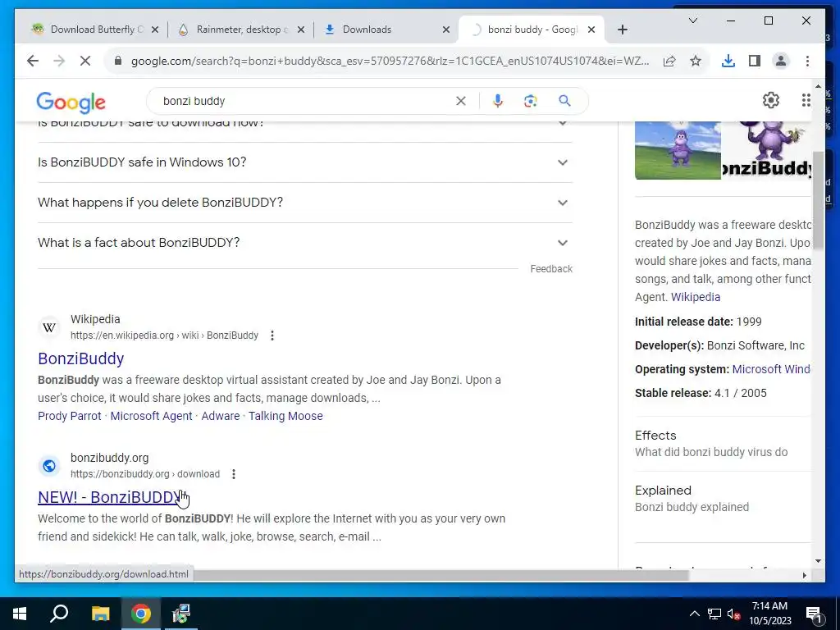Open the Wikipedia link in the knowledge panel
The width and height of the screenshot is (840, 630).
696,297
